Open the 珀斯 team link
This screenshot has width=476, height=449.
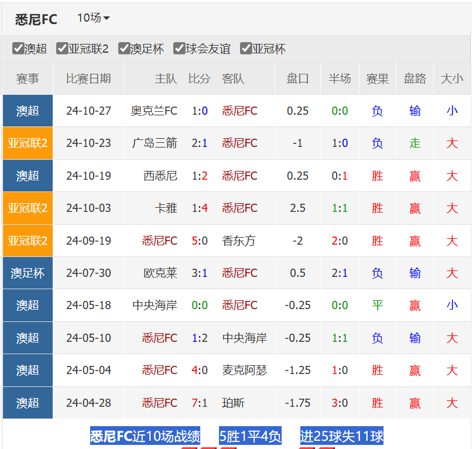[233, 403]
